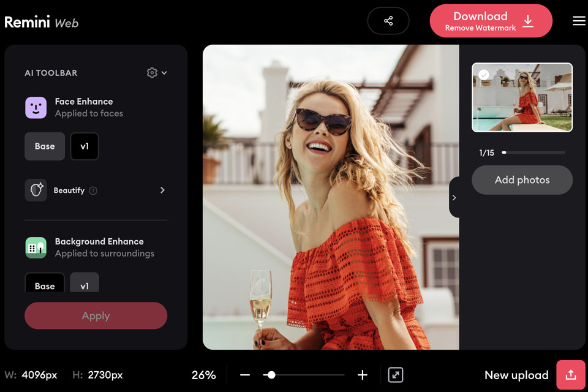This screenshot has height=392, width=588.
Task: Click the Add photos button
Action: pos(522,180)
